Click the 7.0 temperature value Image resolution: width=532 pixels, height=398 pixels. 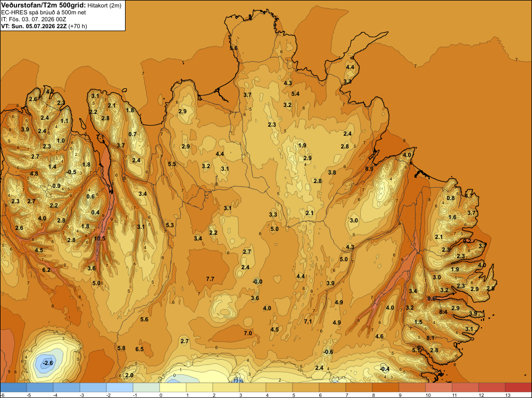coord(248,333)
